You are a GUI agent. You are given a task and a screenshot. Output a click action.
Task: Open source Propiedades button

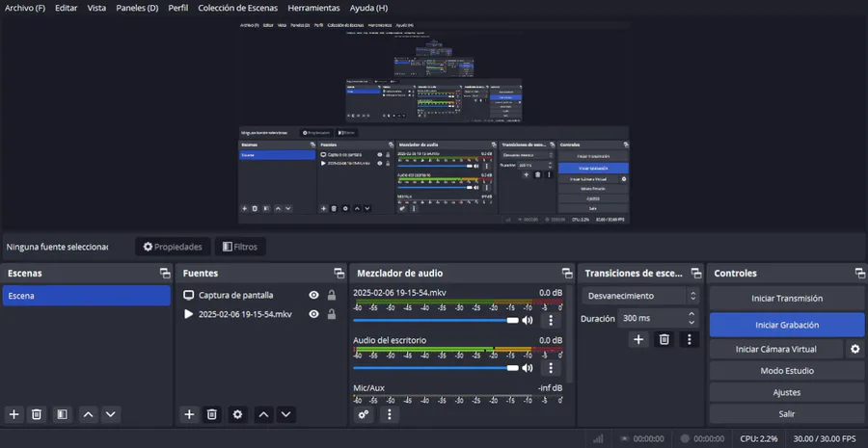click(173, 247)
